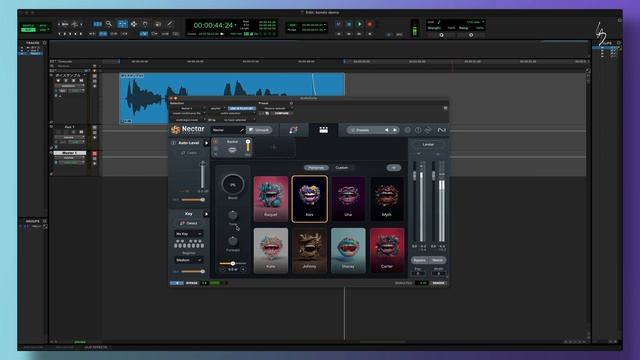Start playback with the green Play button
640x360 pixels.
point(360,24)
